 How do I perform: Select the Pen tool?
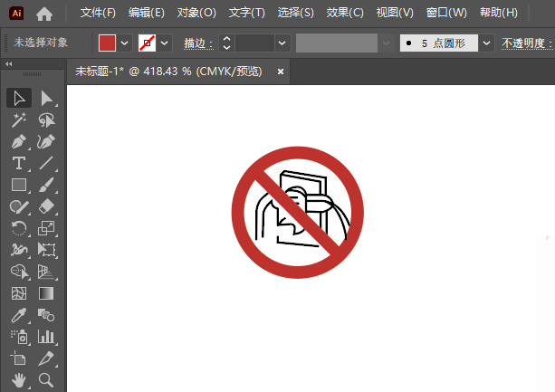pos(19,142)
